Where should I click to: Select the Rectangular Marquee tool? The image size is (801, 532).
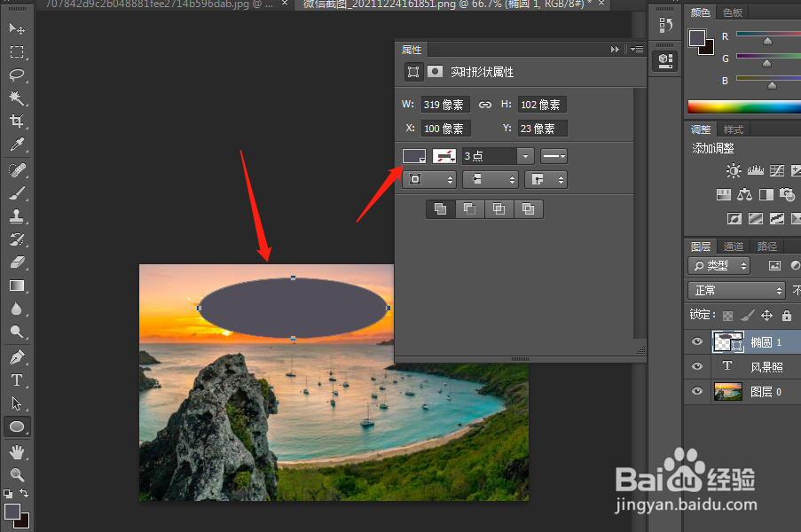17,52
